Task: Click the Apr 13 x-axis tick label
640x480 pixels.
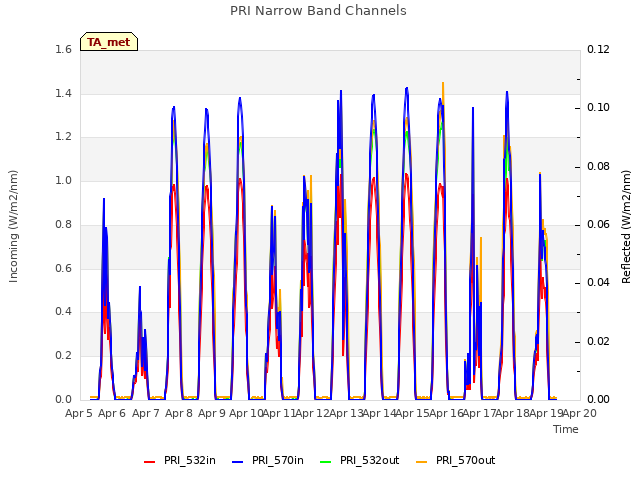Action: (347, 413)
